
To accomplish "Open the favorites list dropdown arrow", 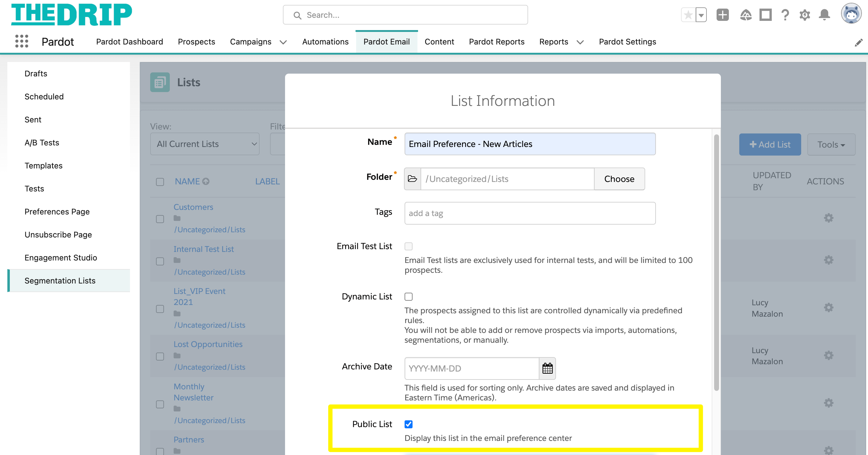I will click(x=701, y=15).
